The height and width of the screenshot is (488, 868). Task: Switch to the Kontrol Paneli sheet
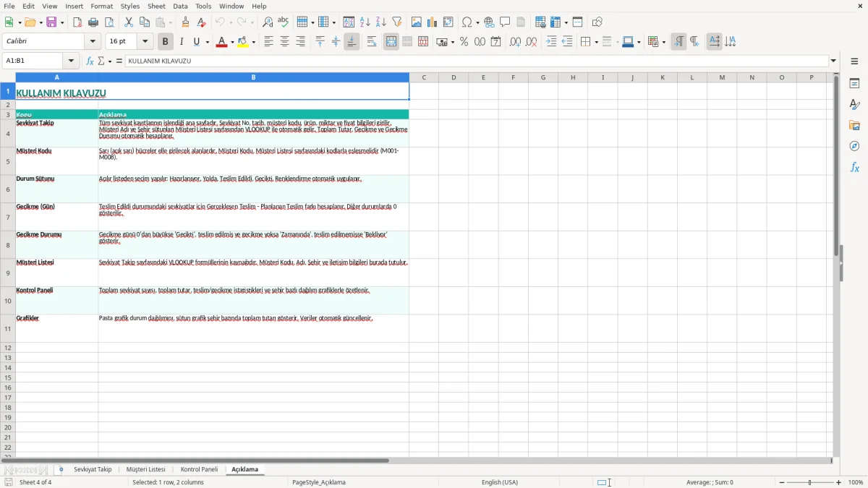[199, 470]
